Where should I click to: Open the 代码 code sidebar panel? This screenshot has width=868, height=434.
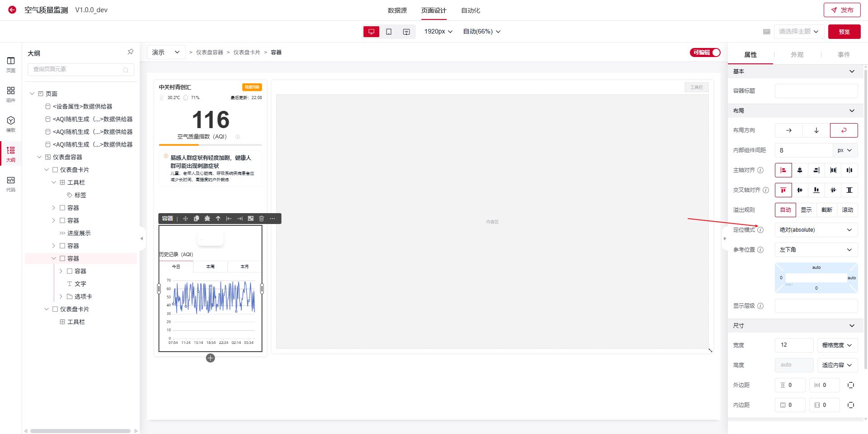(11, 184)
